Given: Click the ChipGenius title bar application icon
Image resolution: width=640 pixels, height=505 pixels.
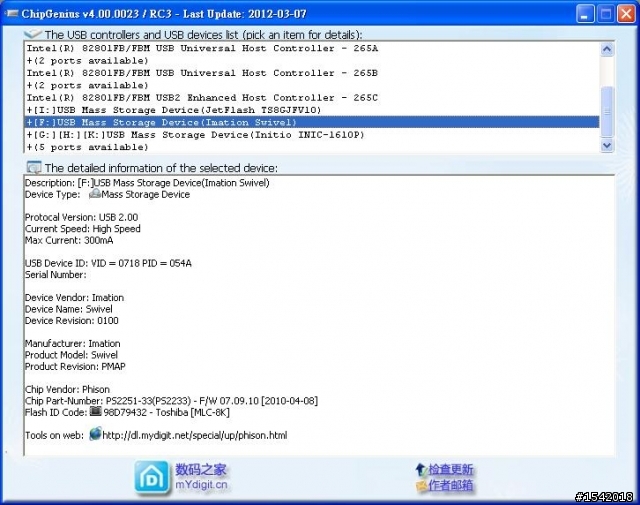Looking at the screenshot, I should click(11, 13).
